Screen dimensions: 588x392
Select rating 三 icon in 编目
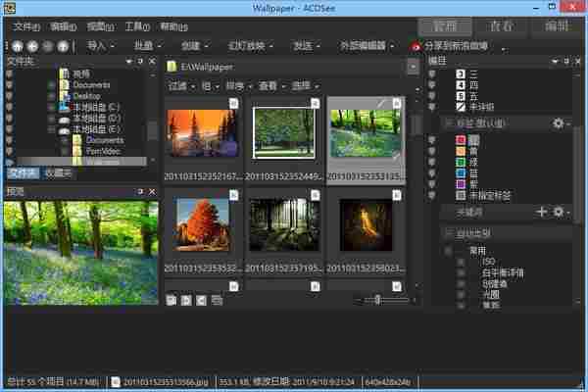pos(461,73)
